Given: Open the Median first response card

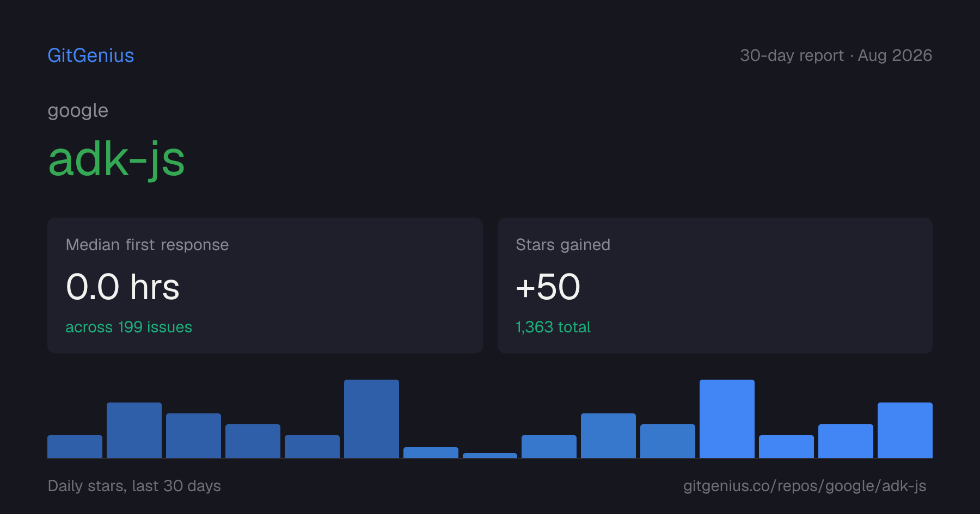Looking at the screenshot, I should 265,286.
